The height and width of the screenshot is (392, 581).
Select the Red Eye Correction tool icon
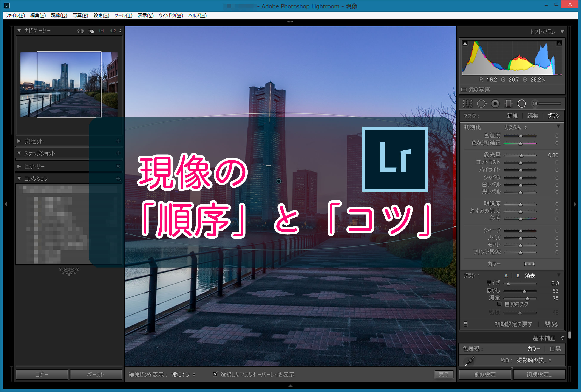(495, 104)
